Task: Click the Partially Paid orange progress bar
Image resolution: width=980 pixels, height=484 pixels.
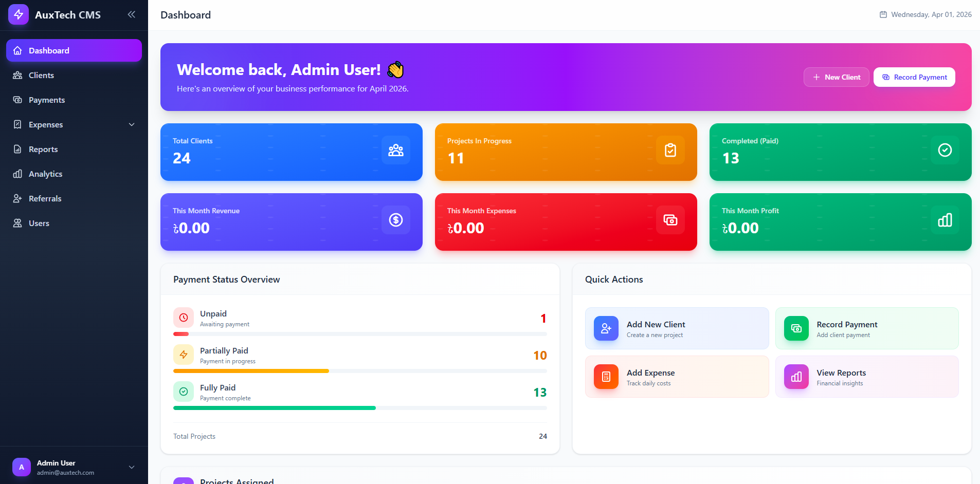Action: click(251, 371)
